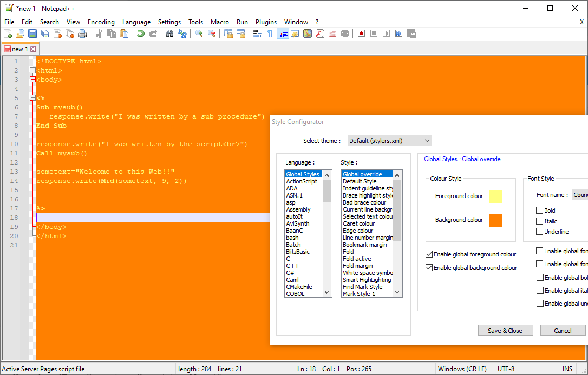Save the current document using the toolbar
The width and height of the screenshot is (588, 375).
tap(32, 34)
